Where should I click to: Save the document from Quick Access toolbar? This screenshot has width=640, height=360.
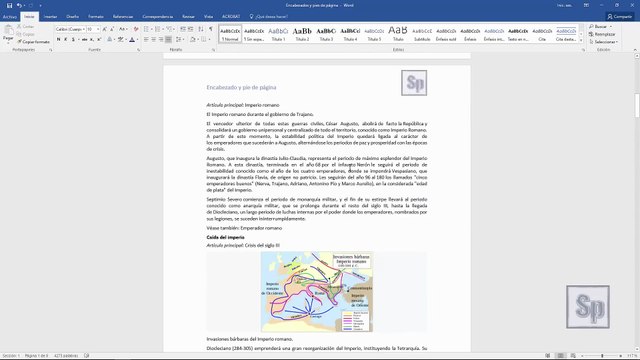pos(9,5)
